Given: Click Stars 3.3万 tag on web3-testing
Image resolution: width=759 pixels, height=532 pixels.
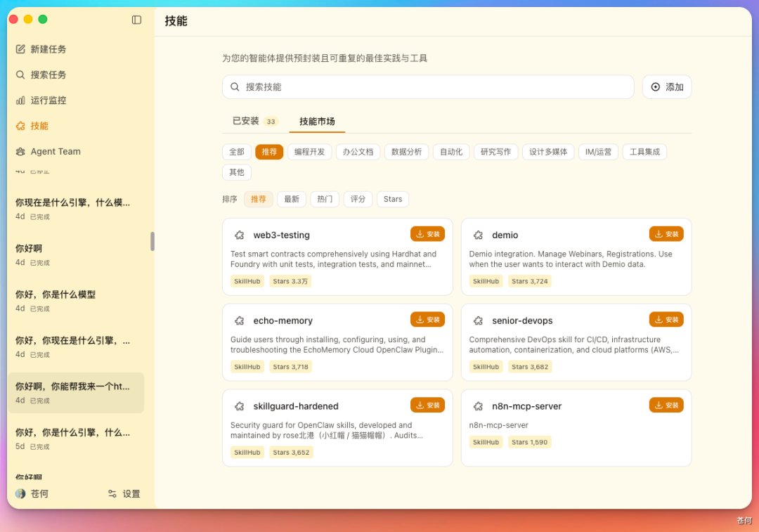Looking at the screenshot, I should coord(290,281).
